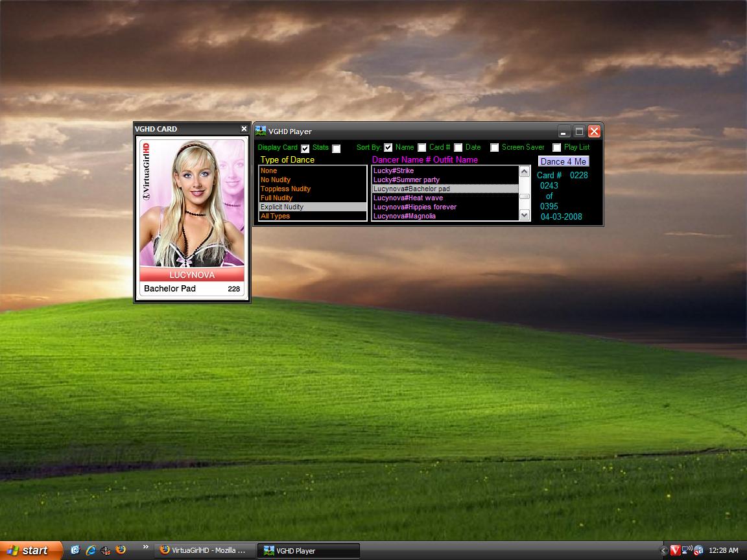Click the Dance 4 Me button
Screen dimensions: 747x560
pos(563,161)
